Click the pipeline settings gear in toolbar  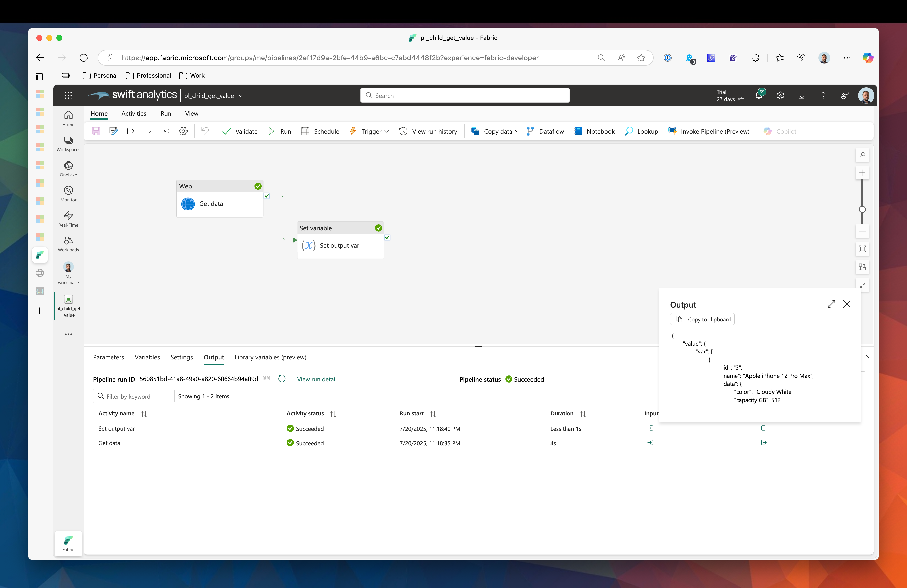pos(183,131)
